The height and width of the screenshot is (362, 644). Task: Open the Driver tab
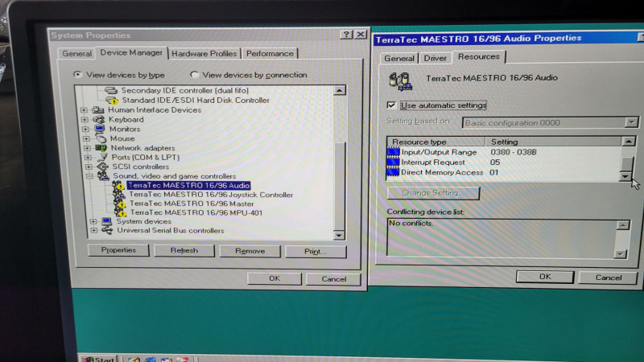pos(435,58)
